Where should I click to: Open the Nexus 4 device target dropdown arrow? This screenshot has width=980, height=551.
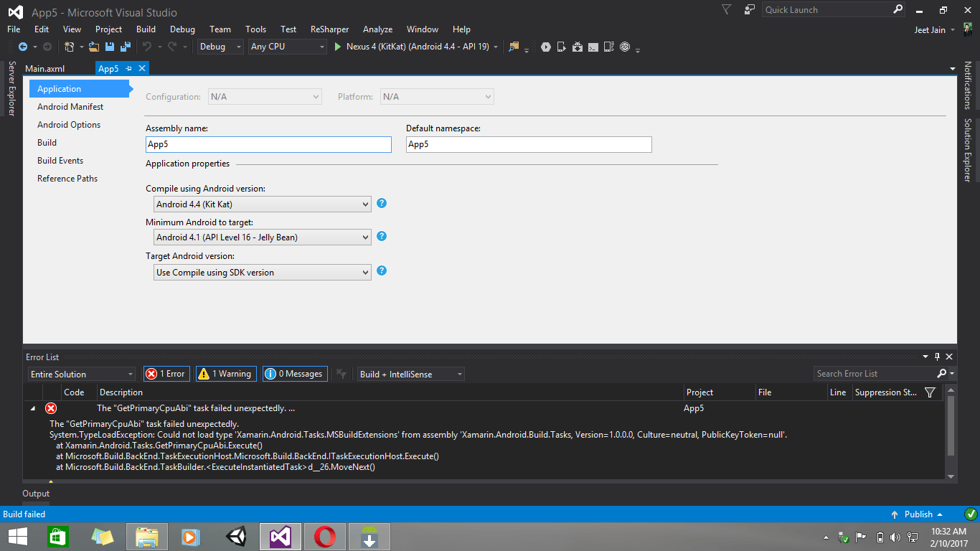[496, 47]
